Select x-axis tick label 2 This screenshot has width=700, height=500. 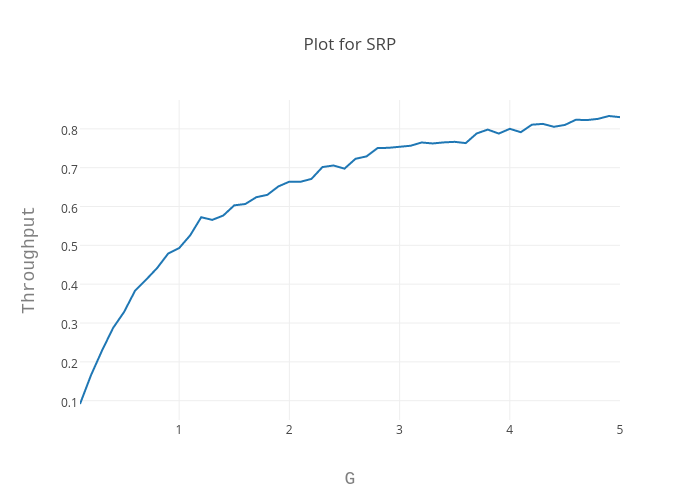(289, 430)
